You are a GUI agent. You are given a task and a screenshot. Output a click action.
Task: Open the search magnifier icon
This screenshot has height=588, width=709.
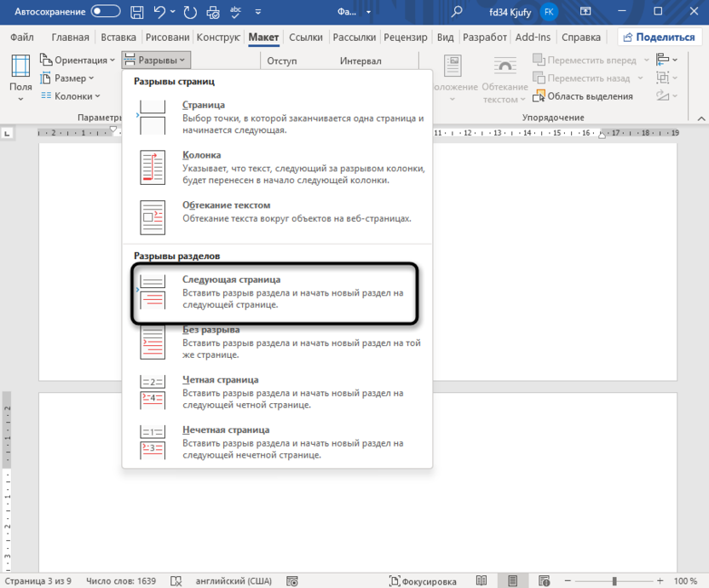coord(457,12)
